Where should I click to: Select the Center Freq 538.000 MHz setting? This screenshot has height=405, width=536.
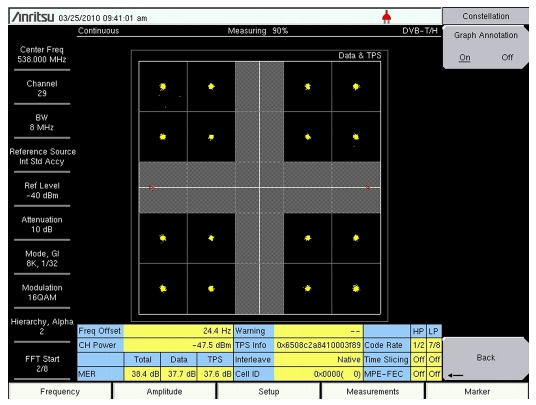pyautogui.click(x=42, y=55)
